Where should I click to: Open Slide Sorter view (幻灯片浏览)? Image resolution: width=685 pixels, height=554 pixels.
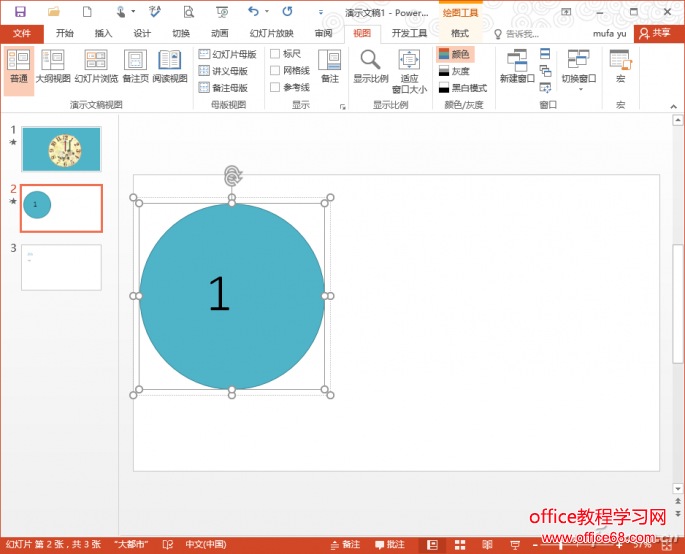tap(96, 67)
